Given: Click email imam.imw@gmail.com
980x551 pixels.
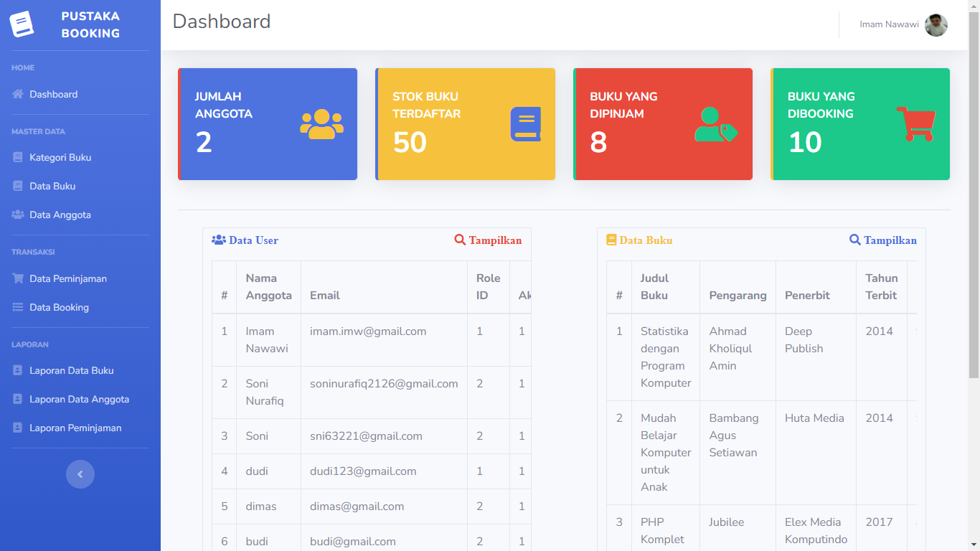Looking at the screenshot, I should coord(368,331).
